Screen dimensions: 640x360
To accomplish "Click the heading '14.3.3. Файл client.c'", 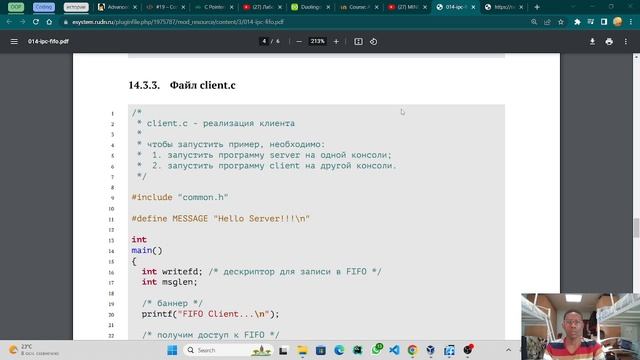I will click(x=182, y=85).
